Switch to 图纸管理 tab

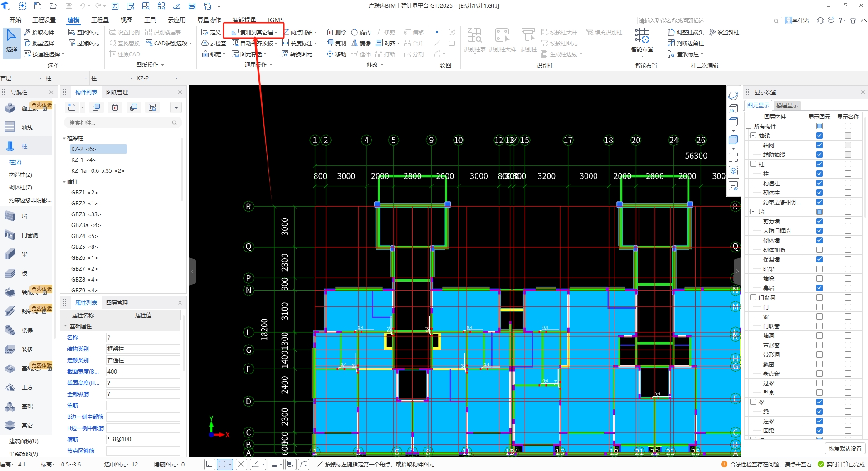point(117,92)
